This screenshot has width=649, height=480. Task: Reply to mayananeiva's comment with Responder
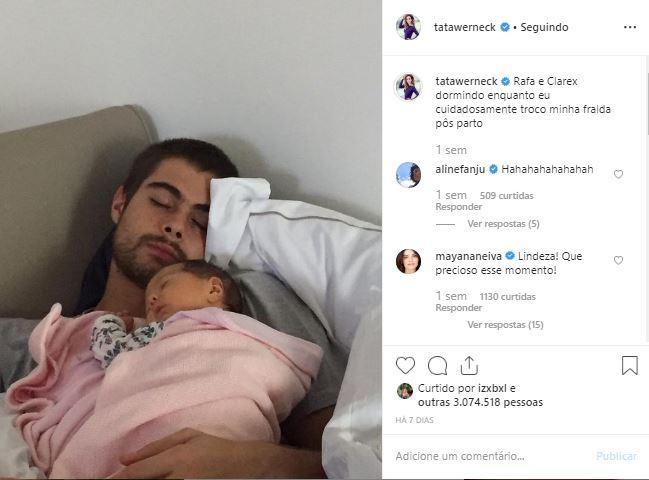(x=459, y=307)
